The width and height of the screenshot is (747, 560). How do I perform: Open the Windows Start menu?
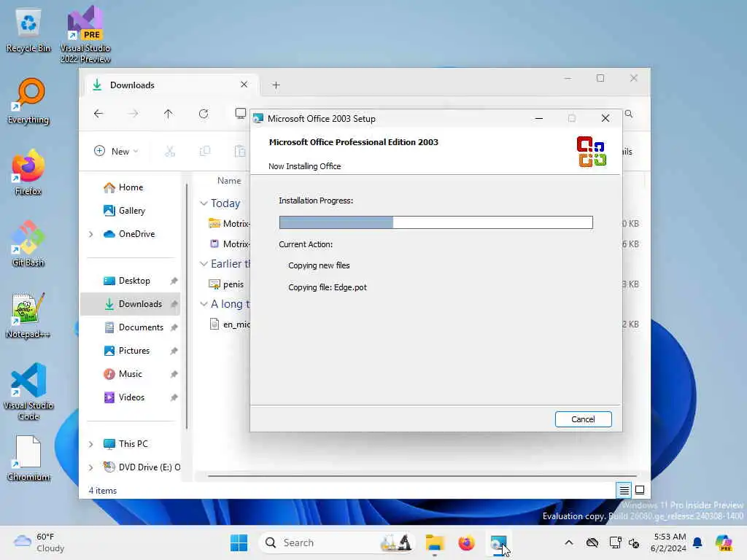[x=239, y=542]
